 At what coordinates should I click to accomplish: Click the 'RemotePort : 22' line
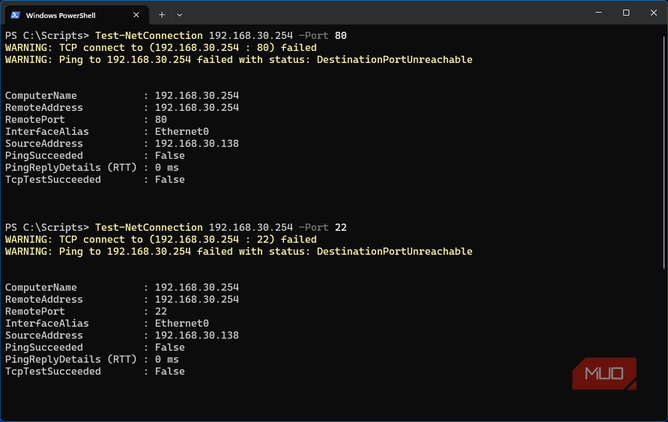pos(86,311)
